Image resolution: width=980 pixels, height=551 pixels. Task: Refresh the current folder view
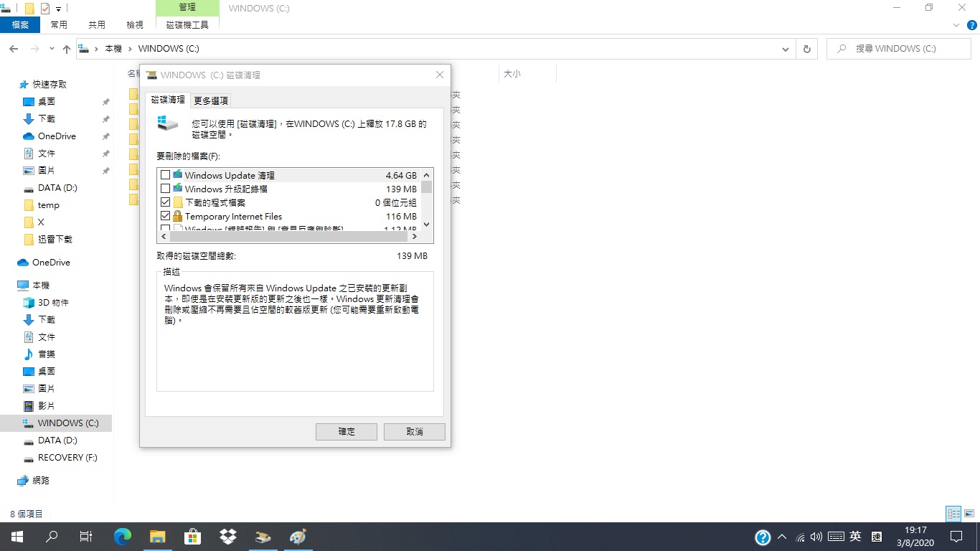[x=806, y=49]
